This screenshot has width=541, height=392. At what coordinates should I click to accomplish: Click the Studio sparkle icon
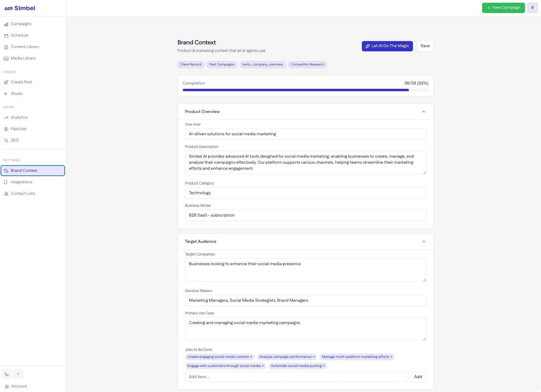coord(6,94)
